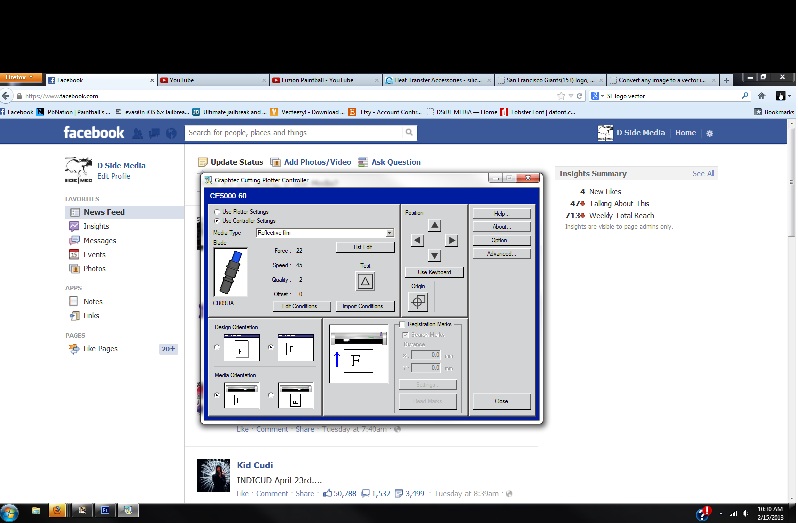Open the Bookmarks menu on bookmarks bar
798x524 pixels.
click(x=774, y=112)
